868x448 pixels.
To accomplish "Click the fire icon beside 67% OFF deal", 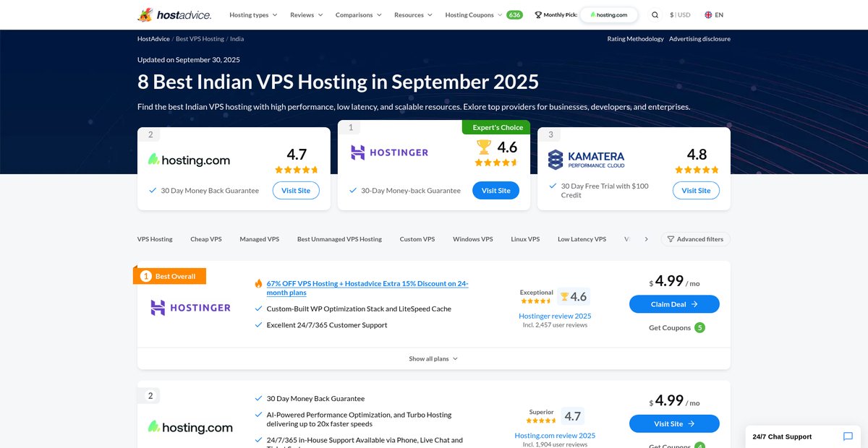I will tap(258, 284).
